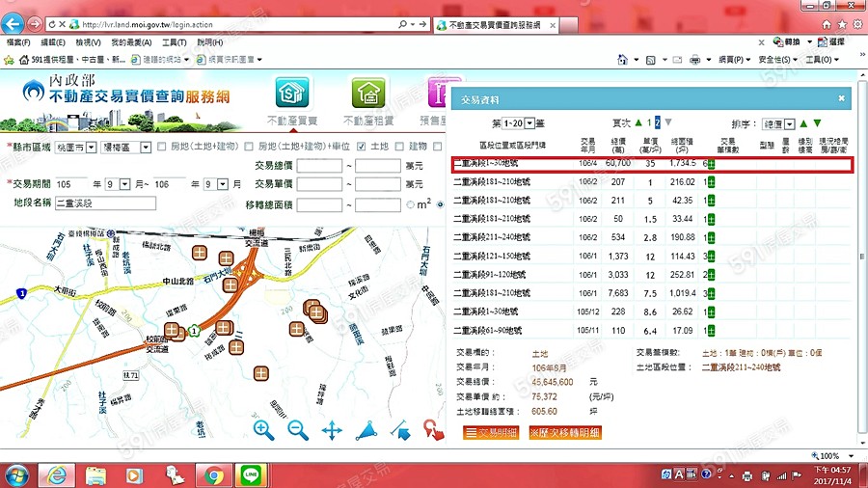The height and width of the screenshot is (488, 868).
Task: Open the 工具(T) menu
Action: tap(175, 42)
